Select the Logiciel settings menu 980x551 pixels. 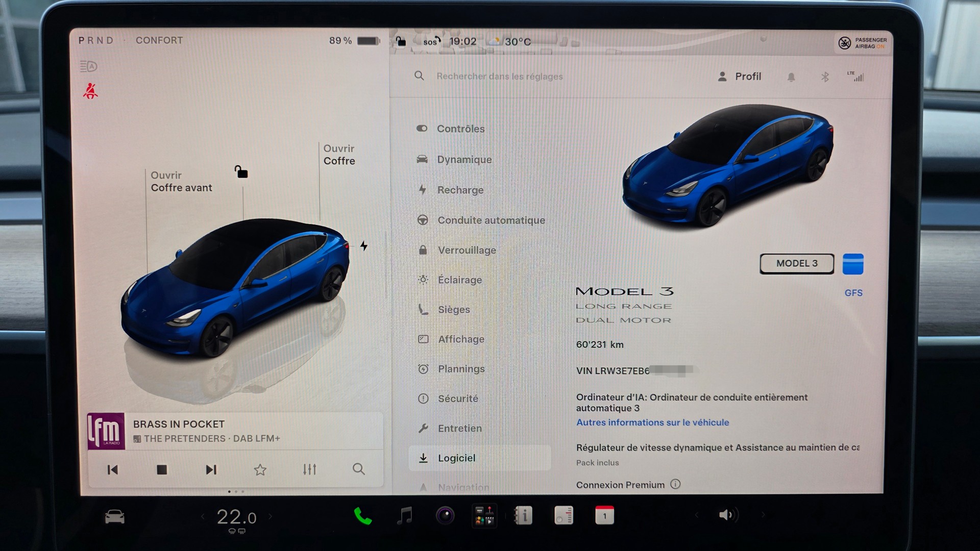pos(480,458)
